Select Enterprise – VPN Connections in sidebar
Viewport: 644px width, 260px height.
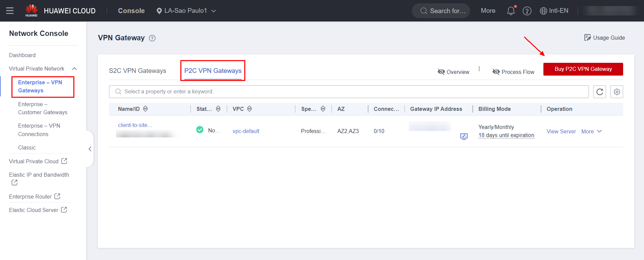39,130
